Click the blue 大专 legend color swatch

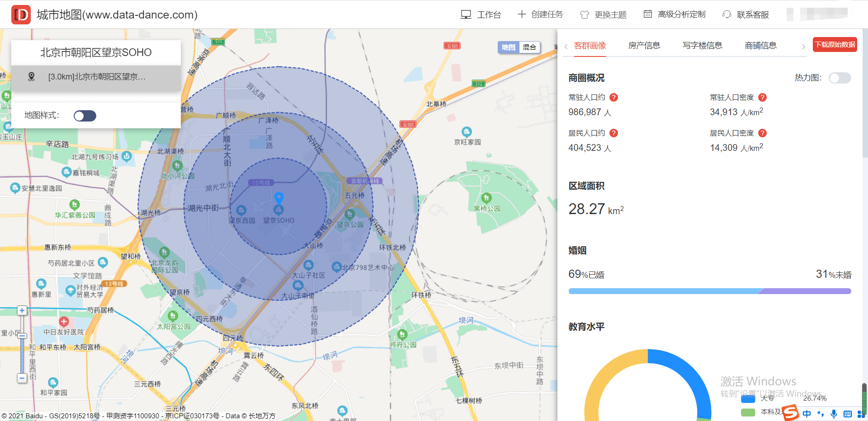748,398
